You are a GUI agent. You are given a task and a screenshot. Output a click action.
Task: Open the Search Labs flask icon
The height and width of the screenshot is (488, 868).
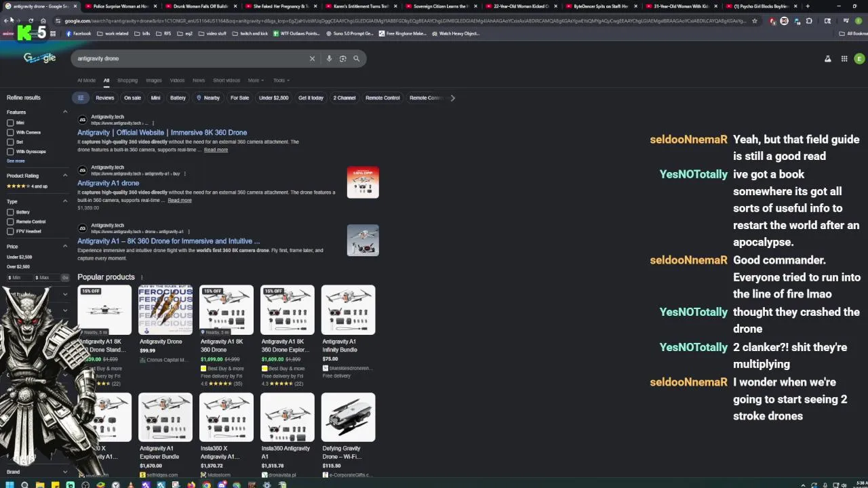827,59
